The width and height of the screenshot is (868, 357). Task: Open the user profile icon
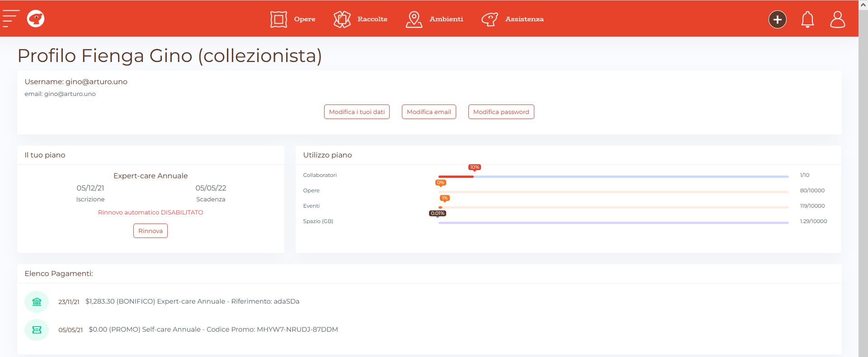coord(837,19)
